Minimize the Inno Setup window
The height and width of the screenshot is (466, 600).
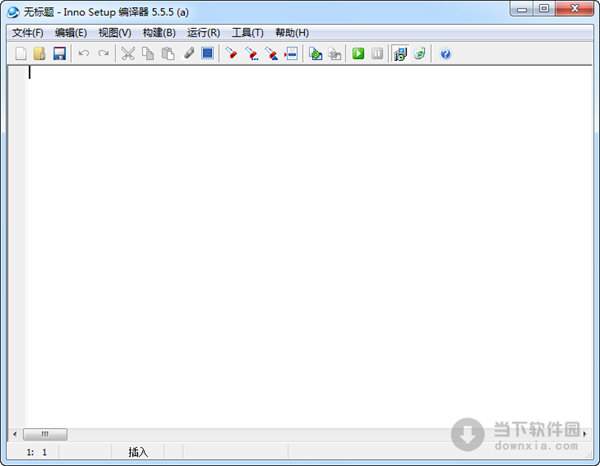pos(522,9)
